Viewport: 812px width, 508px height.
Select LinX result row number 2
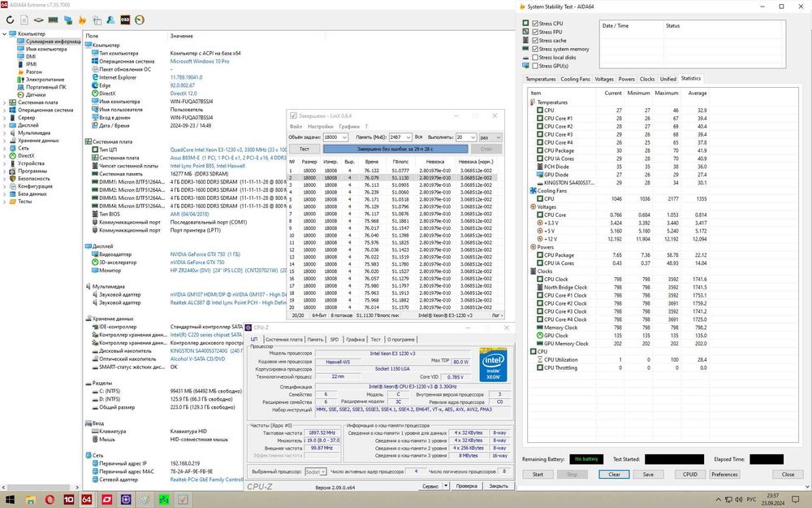392,178
